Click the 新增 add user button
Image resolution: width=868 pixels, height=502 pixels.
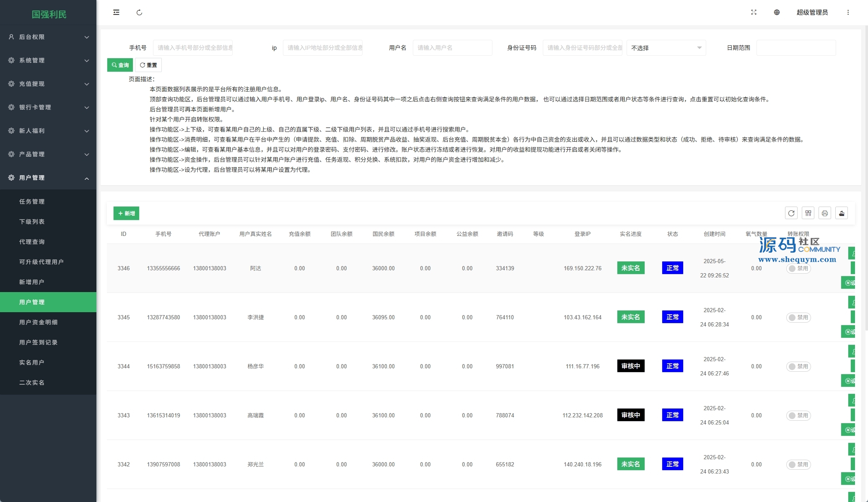tap(126, 213)
